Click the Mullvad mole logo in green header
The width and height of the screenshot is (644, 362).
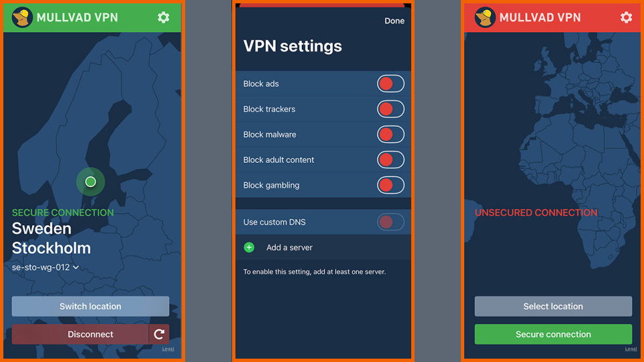(x=21, y=17)
